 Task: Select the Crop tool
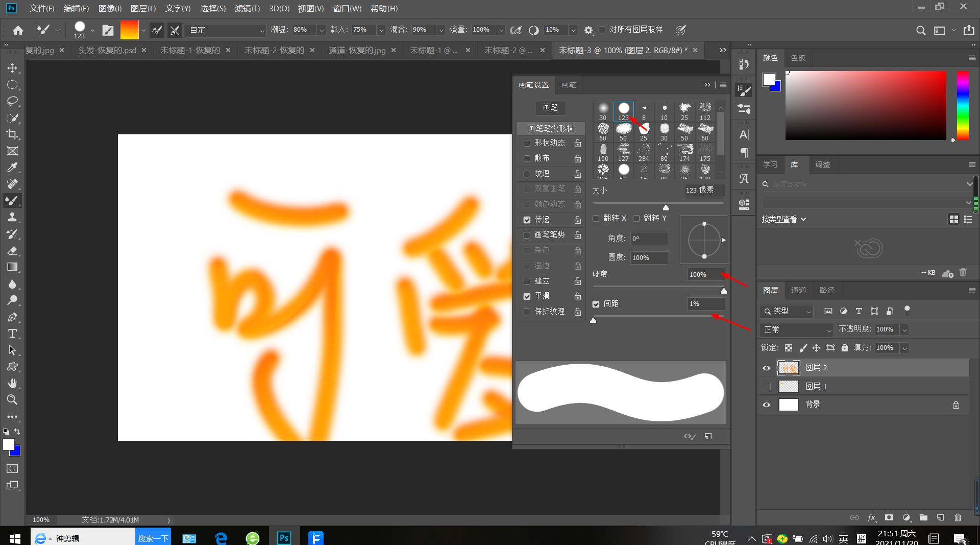[12, 134]
